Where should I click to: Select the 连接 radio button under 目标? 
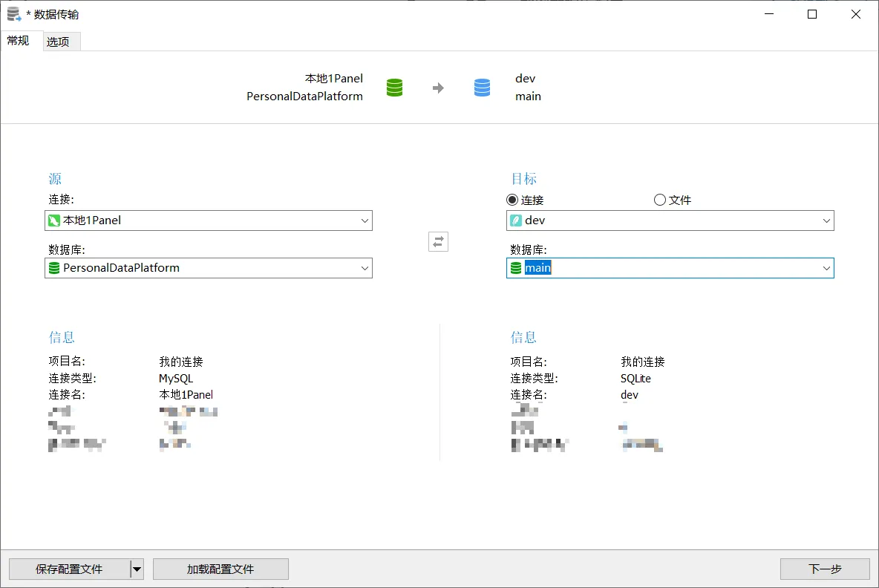(x=512, y=200)
